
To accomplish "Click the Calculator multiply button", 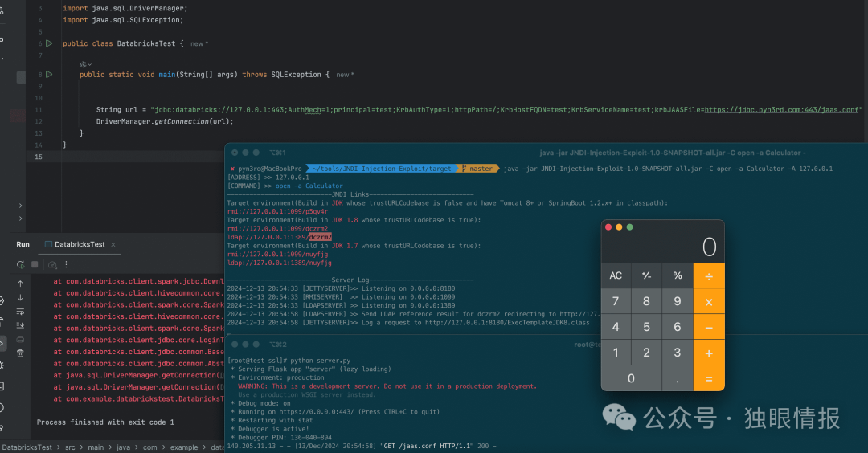I will (x=709, y=301).
